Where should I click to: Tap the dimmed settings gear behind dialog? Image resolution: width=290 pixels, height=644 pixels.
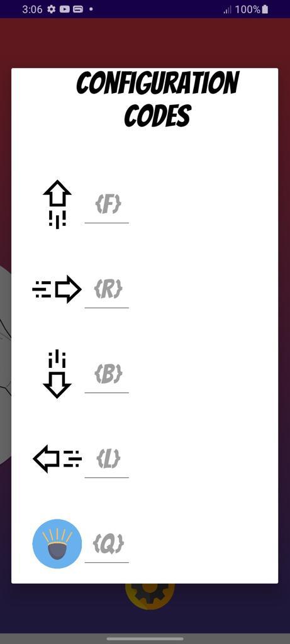coord(150,596)
